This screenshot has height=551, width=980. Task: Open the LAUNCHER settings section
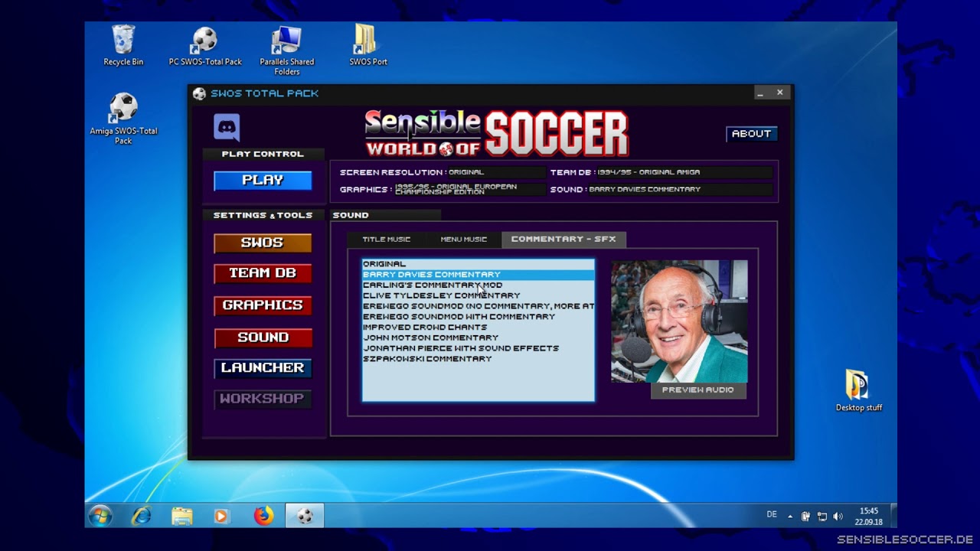[263, 368]
